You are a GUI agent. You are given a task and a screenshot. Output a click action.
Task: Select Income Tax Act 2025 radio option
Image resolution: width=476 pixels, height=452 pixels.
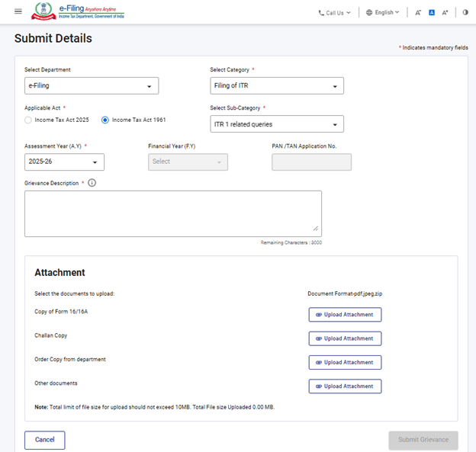pos(29,120)
